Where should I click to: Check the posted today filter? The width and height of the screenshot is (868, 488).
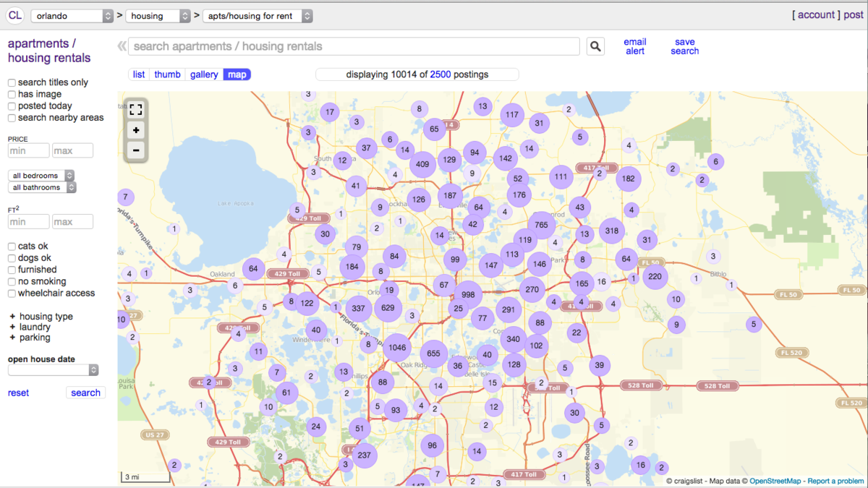(12, 106)
